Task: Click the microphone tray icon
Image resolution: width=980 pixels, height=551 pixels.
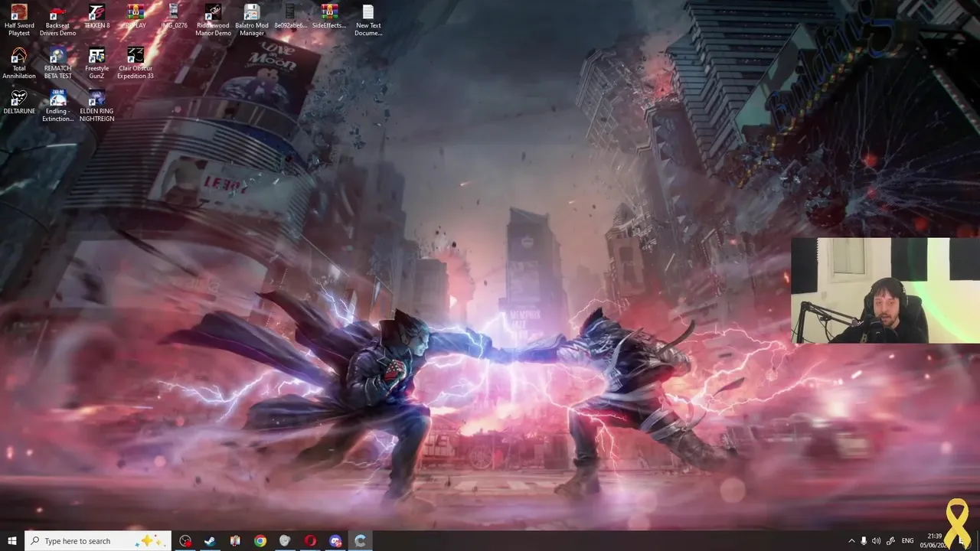Action: pos(864,541)
